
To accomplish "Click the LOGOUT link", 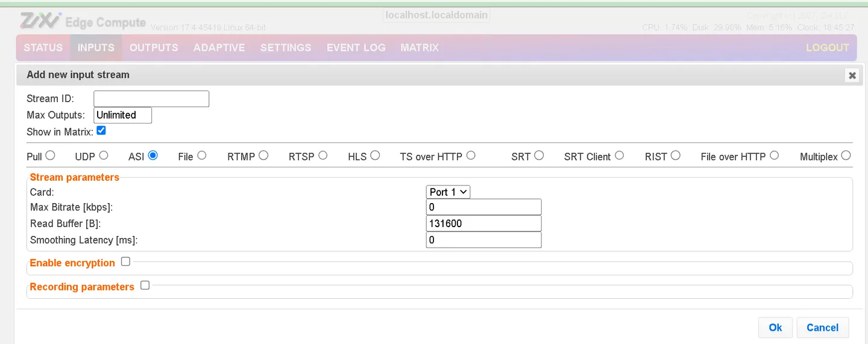I will [x=827, y=48].
